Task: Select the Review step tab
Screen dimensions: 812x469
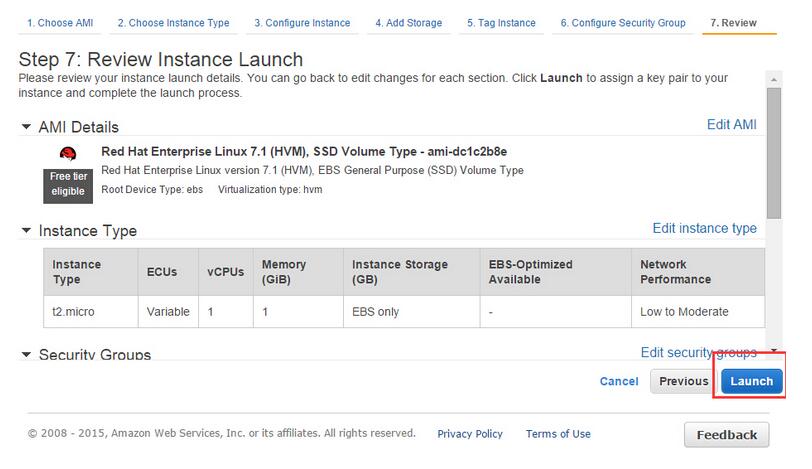Action: point(733,23)
